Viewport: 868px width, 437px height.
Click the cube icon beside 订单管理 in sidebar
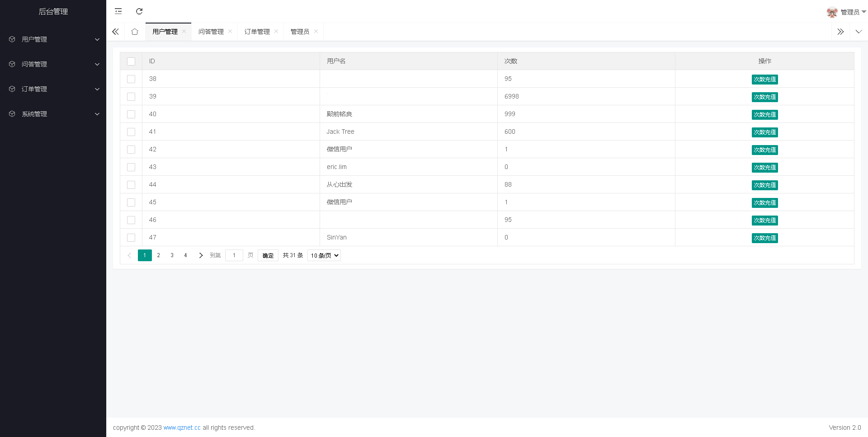click(x=12, y=89)
